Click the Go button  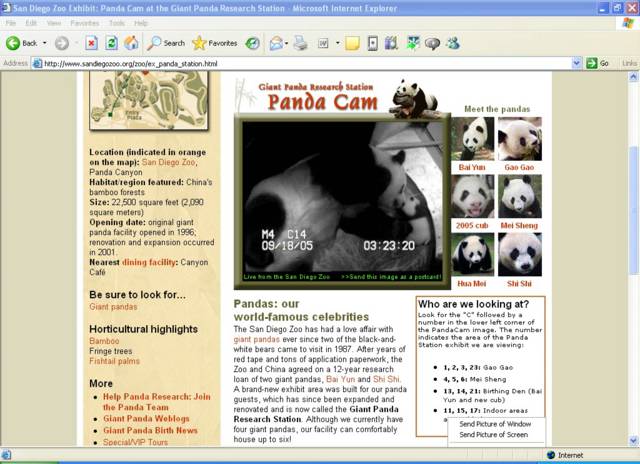[598, 63]
